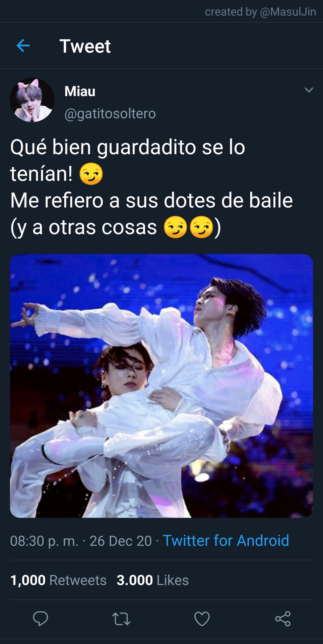323x644 pixels.
Task: Open Miau's profile picture
Action: (x=32, y=100)
